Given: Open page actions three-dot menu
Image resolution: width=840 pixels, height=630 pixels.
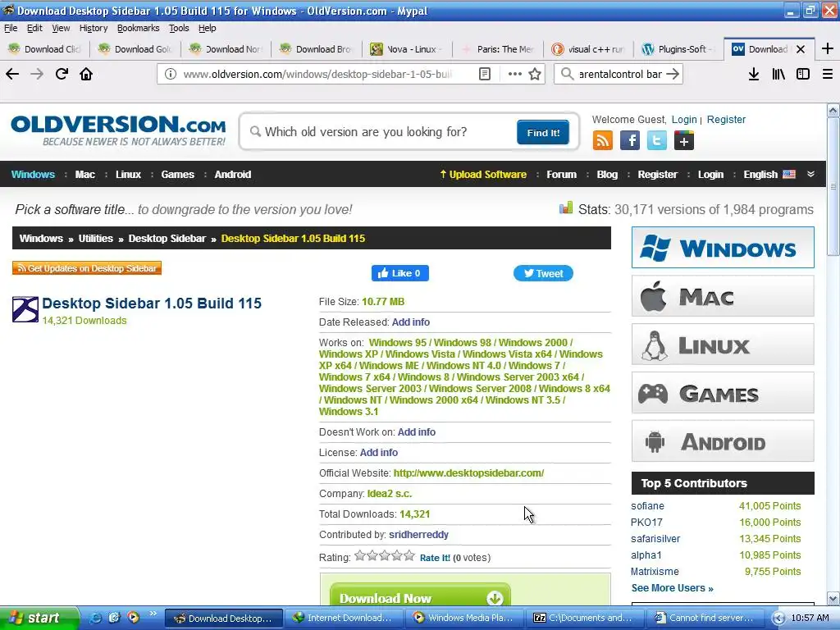Looking at the screenshot, I should (x=515, y=74).
